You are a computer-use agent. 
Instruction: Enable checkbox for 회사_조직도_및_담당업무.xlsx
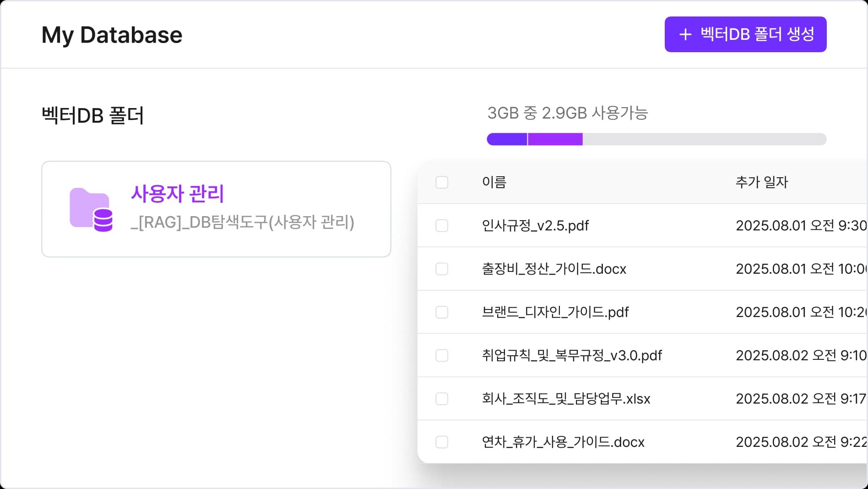click(442, 399)
